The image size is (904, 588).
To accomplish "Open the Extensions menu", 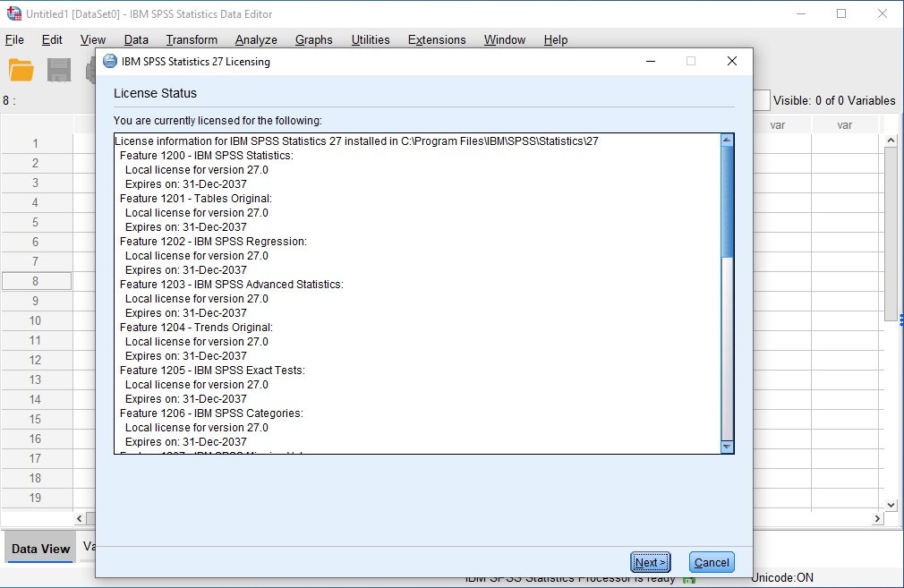I will tap(437, 39).
